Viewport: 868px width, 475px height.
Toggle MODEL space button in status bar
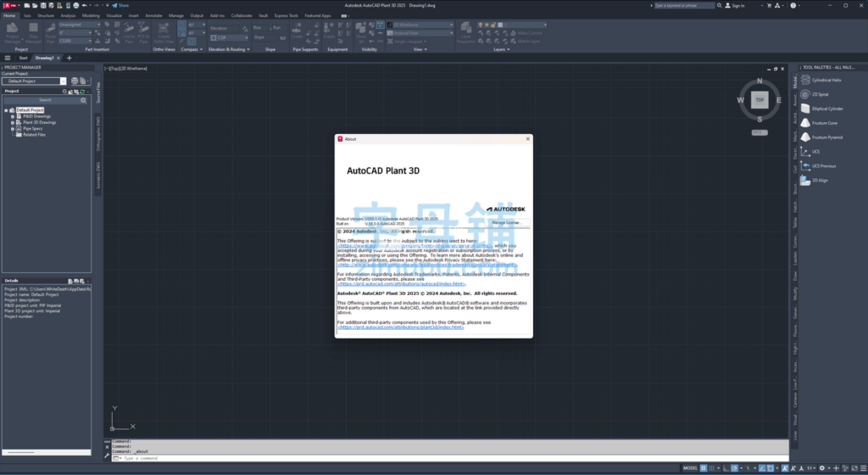[690, 467]
